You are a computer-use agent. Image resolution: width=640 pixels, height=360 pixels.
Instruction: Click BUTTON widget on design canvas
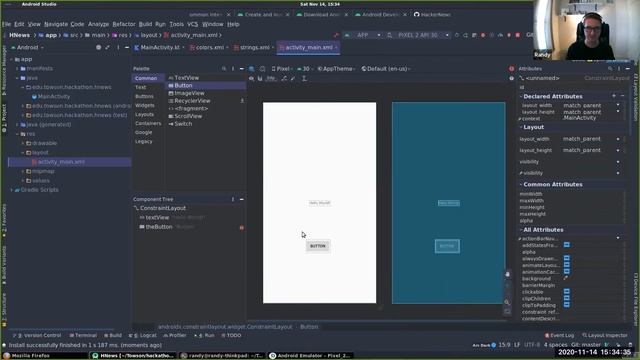[318, 246]
